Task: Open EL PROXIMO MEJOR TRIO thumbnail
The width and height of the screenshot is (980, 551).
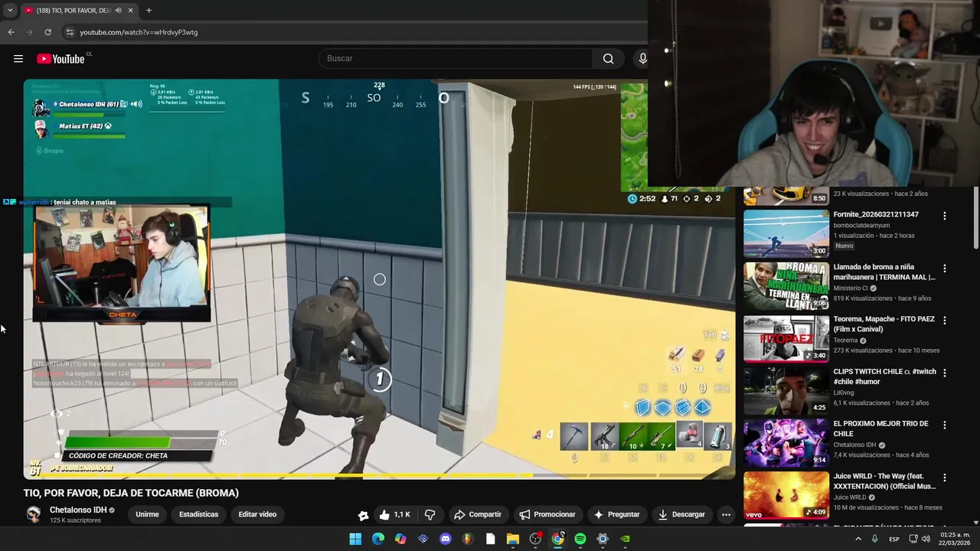Action: coord(786,442)
